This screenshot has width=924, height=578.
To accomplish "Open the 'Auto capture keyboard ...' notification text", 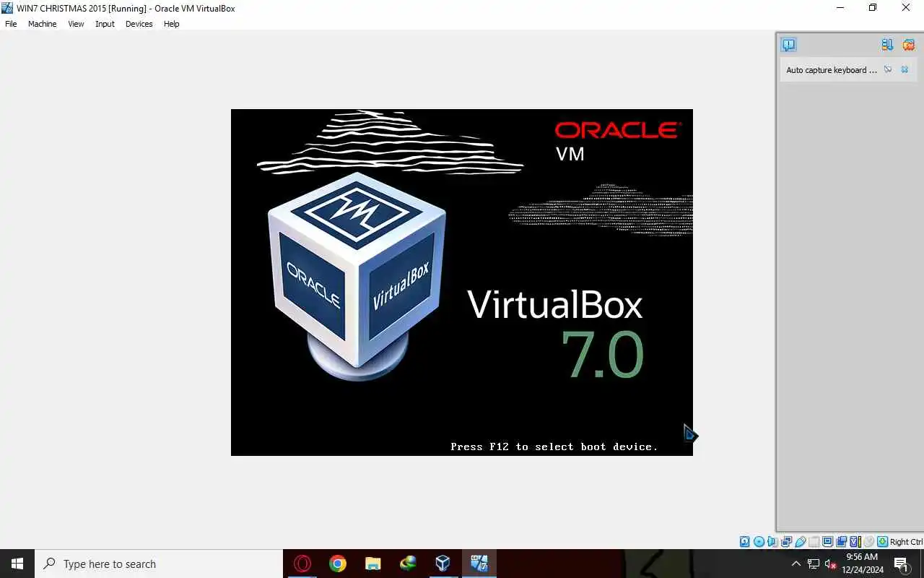I will coord(832,70).
